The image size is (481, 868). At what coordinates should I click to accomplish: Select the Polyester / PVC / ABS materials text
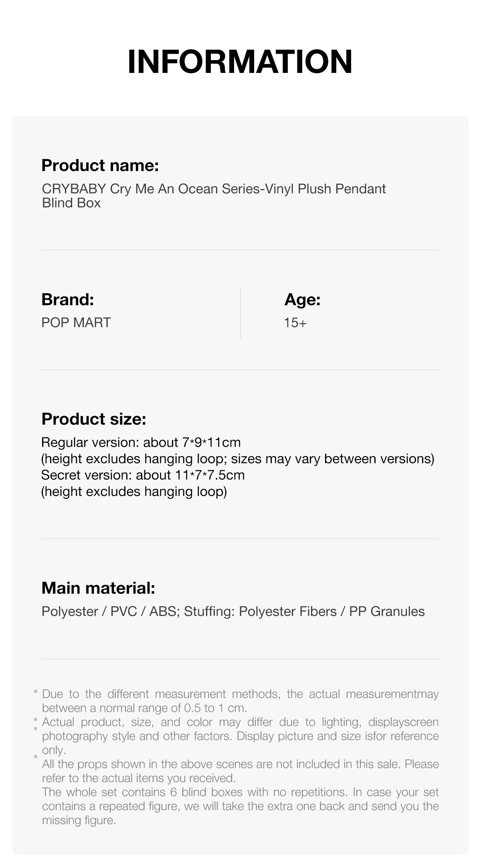[x=233, y=612]
